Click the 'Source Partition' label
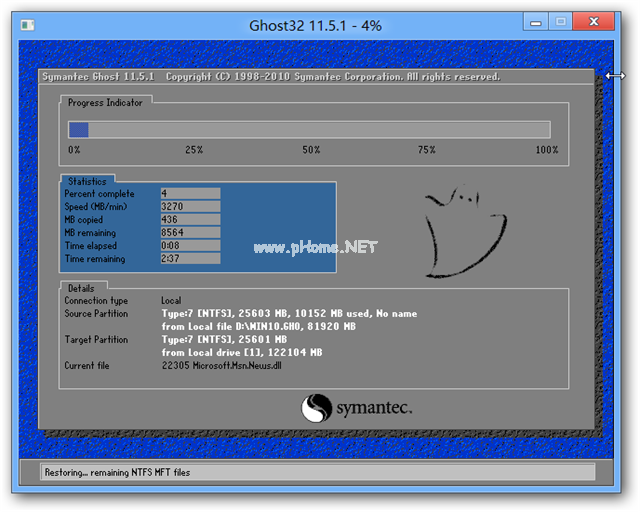 pyautogui.click(x=96, y=314)
